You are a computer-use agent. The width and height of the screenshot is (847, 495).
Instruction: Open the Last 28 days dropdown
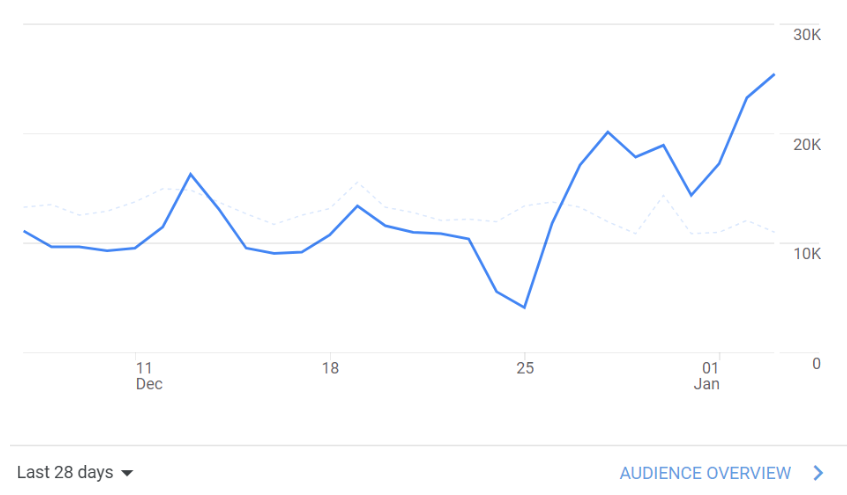click(x=75, y=473)
